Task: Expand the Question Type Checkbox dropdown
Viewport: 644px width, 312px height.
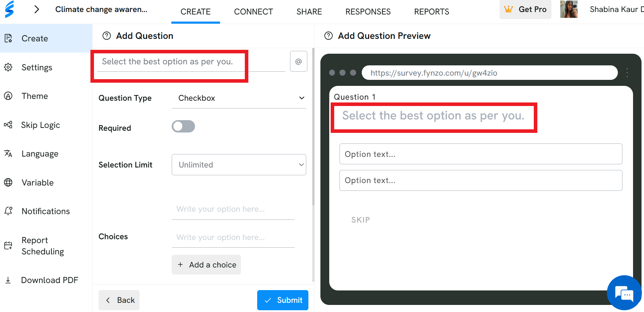Action: (x=239, y=98)
